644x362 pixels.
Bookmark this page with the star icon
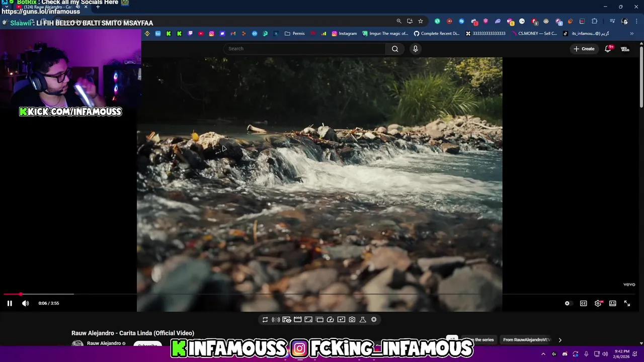tap(421, 21)
